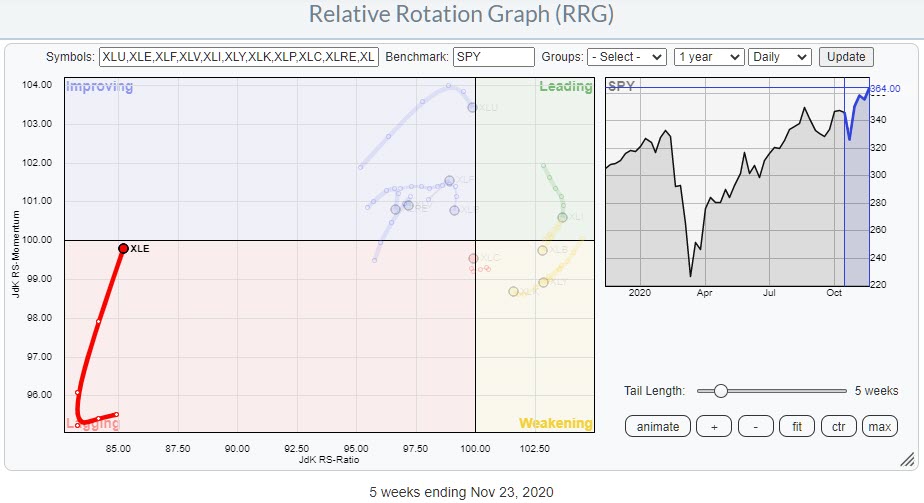Open the Daily interval dropdown
The height and width of the screenshot is (503, 924).
click(x=782, y=57)
